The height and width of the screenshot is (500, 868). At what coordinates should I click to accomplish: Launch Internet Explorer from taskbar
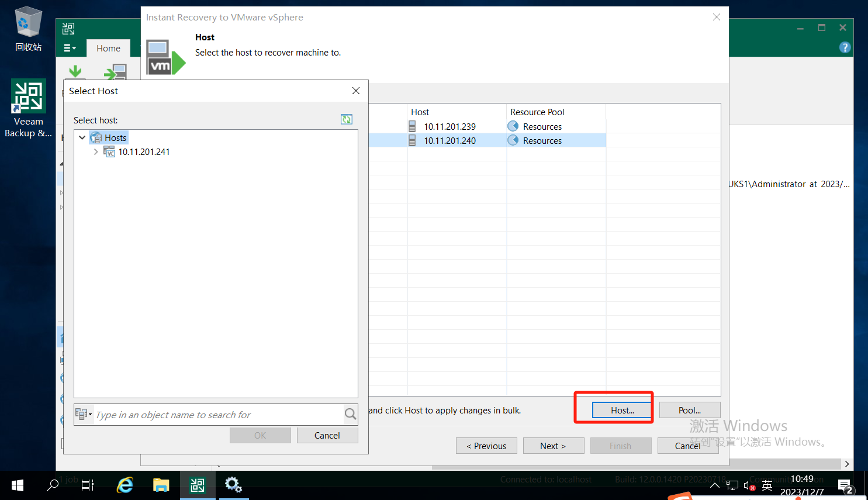(125, 485)
